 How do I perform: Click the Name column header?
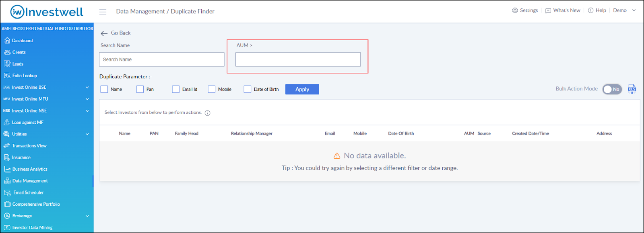(x=125, y=133)
